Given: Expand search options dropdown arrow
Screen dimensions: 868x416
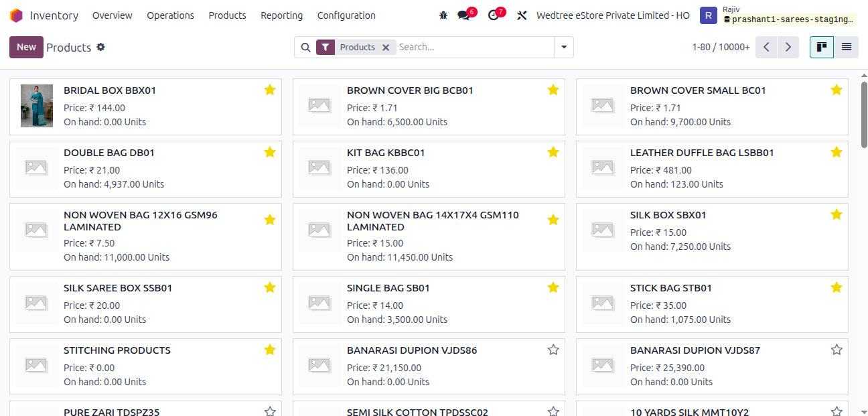Looking at the screenshot, I should coord(564,48).
